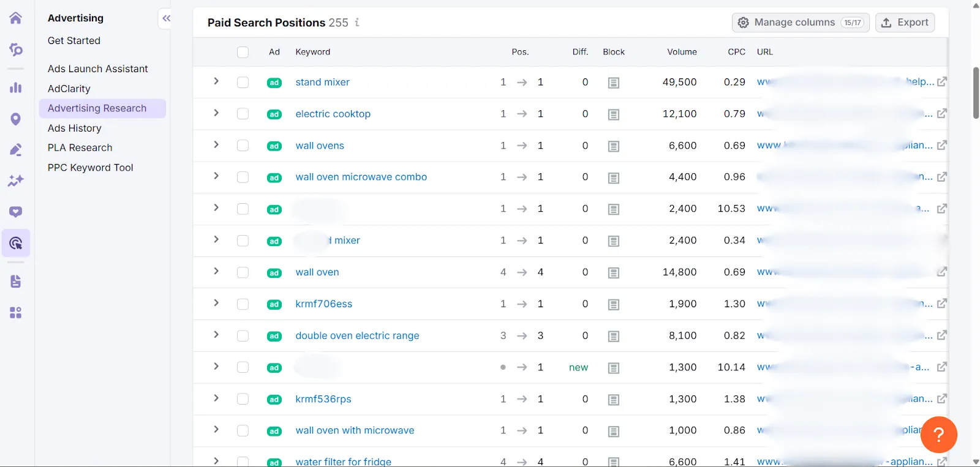The height and width of the screenshot is (467, 980).
Task: Open the document report icon in the left rail
Action: pos(16,282)
